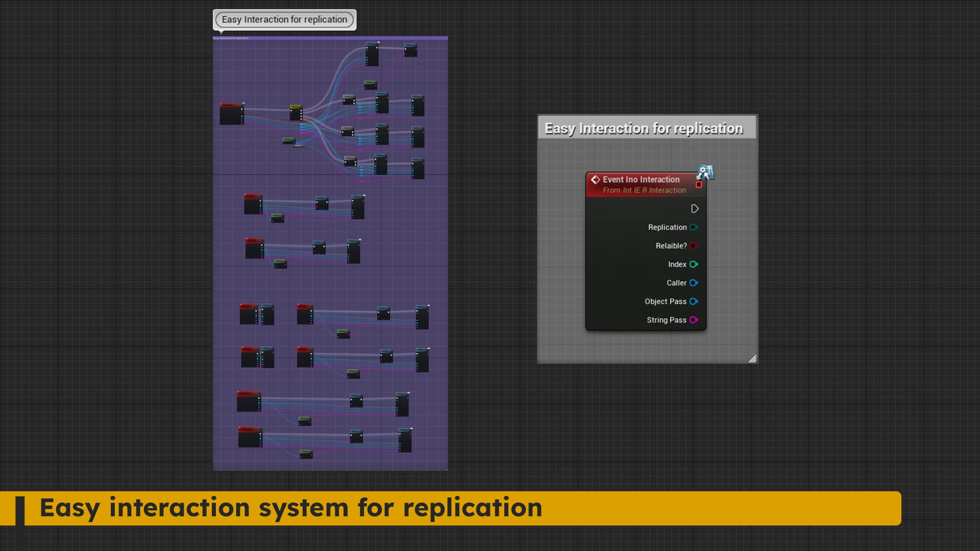Click the Replication output pin
980x551 pixels.
point(693,228)
